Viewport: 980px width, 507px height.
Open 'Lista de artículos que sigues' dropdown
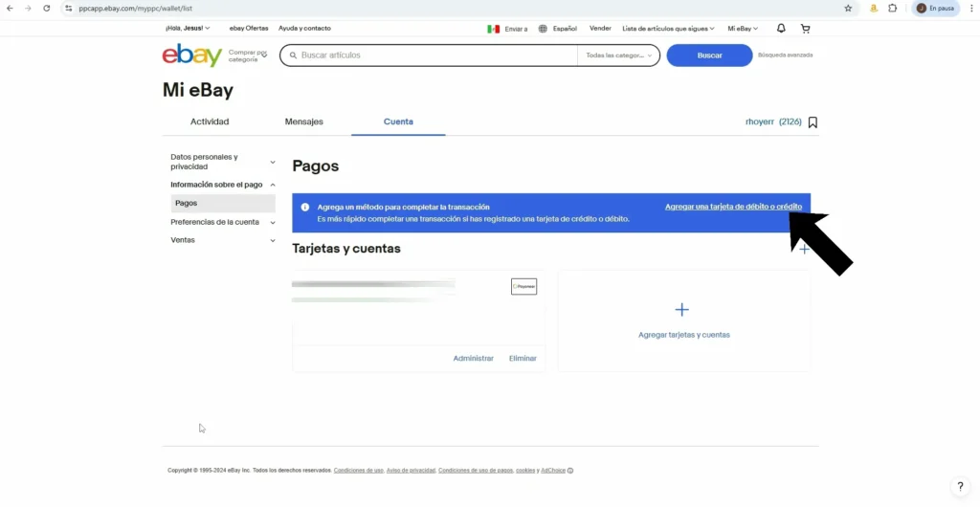click(668, 29)
